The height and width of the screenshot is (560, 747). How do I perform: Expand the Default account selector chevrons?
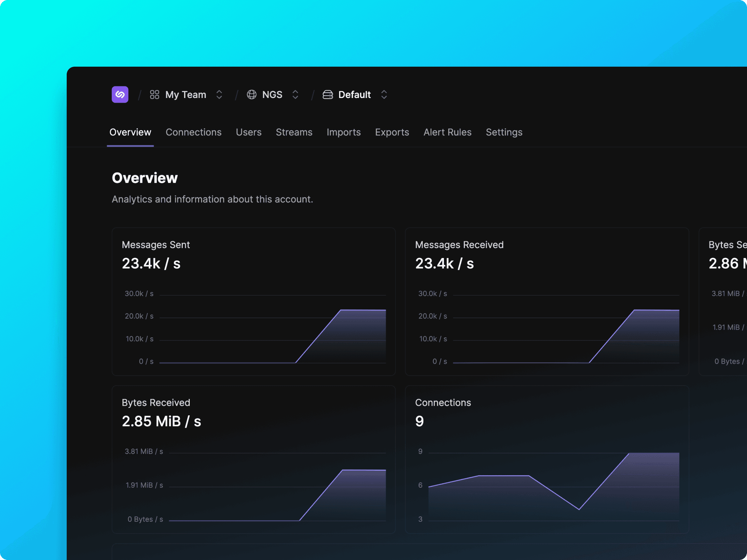click(384, 95)
